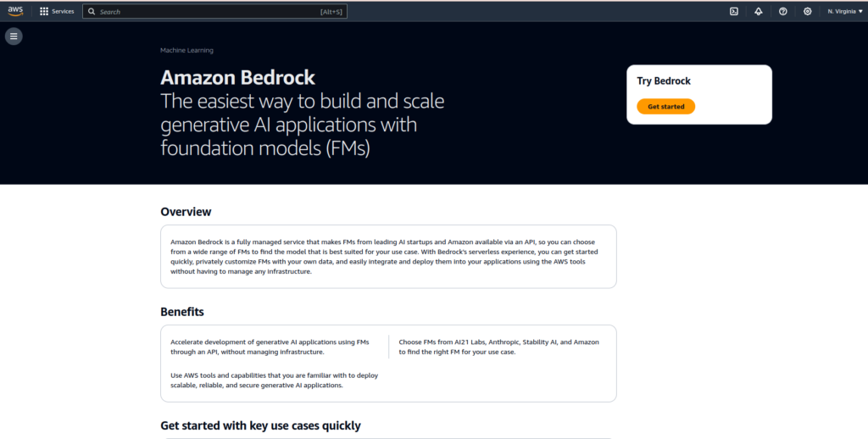Click the Overview section heading

click(x=186, y=212)
